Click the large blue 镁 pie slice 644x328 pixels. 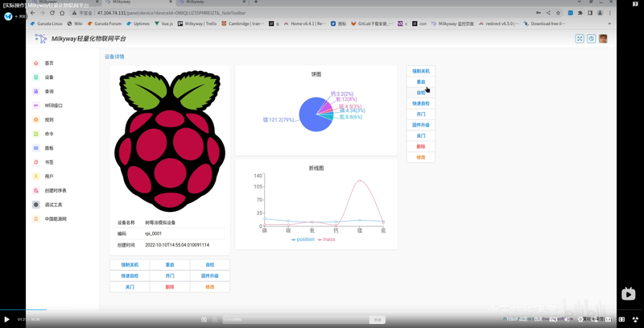(x=310, y=117)
